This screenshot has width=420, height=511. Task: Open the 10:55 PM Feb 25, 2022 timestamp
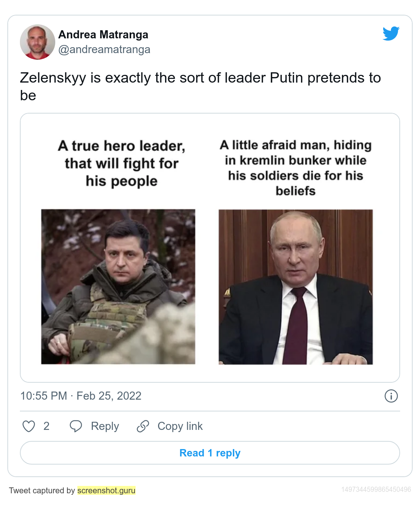[81, 396]
